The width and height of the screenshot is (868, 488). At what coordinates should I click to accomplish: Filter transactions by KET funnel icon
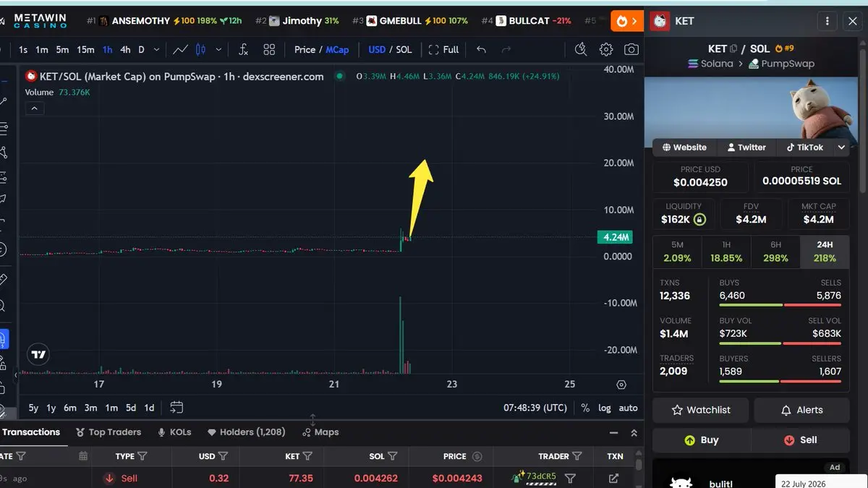[x=307, y=456]
